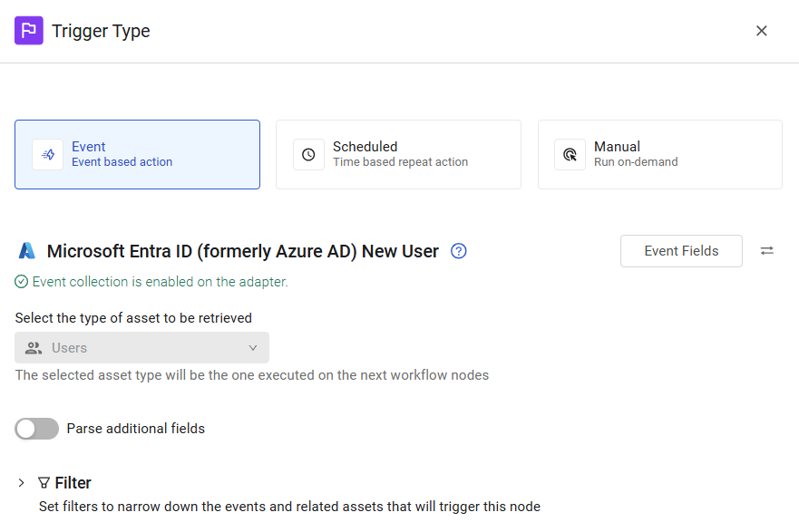Select the Scheduled time based card

(x=398, y=154)
